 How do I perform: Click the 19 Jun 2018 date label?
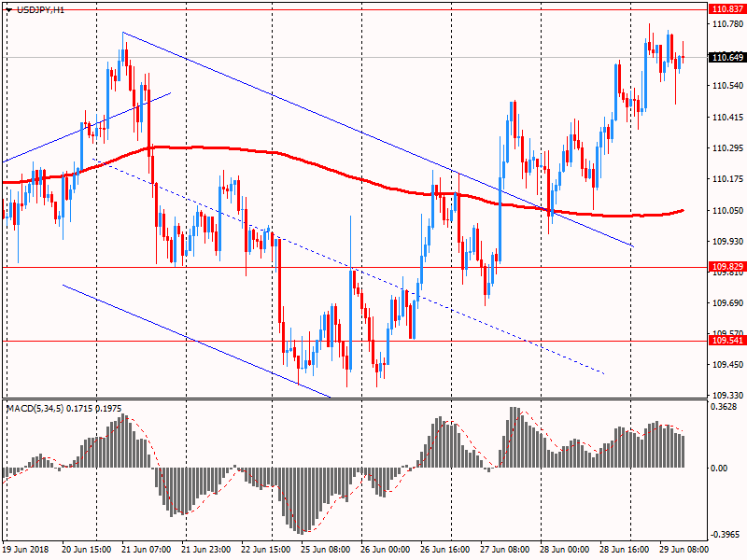(26, 549)
